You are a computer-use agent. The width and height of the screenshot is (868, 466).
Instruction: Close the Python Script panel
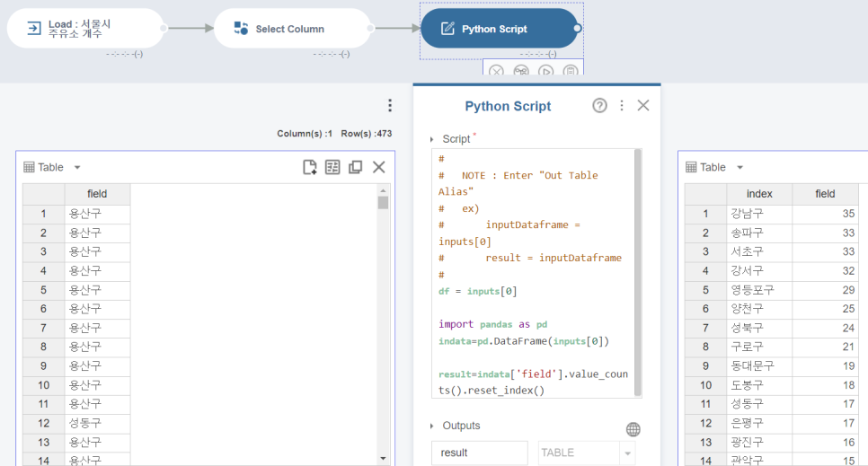coord(643,105)
